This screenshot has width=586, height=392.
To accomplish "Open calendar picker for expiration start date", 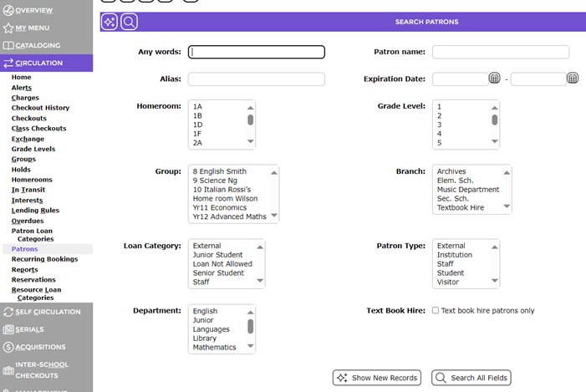I will pyautogui.click(x=494, y=78).
